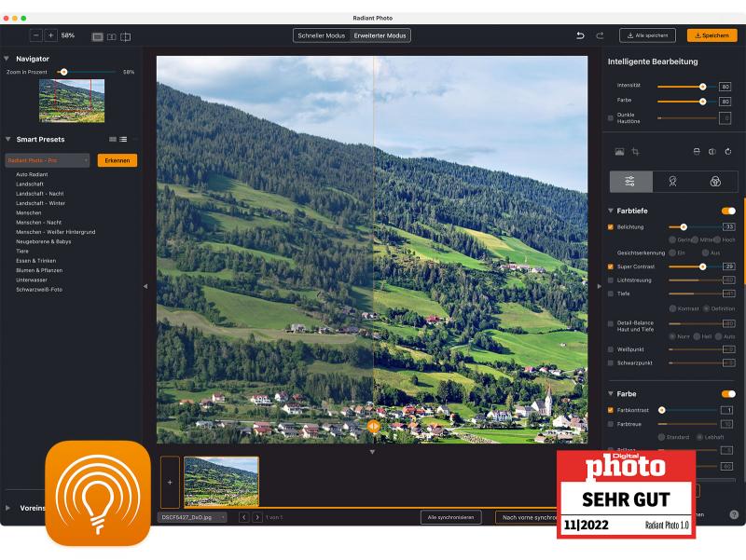Click the orange Speichern button
746x560 pixels.
click(x=711, y=35)
